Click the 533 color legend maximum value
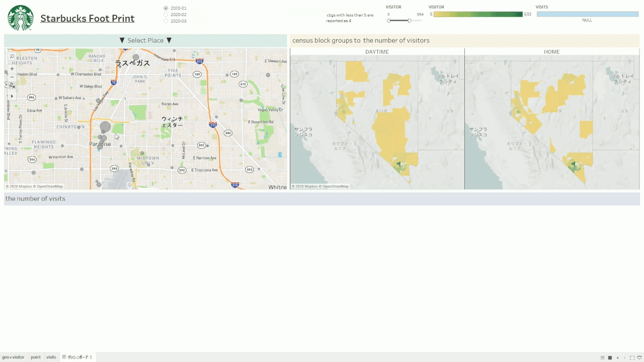 pyautogui.click(x=527, y=14)
